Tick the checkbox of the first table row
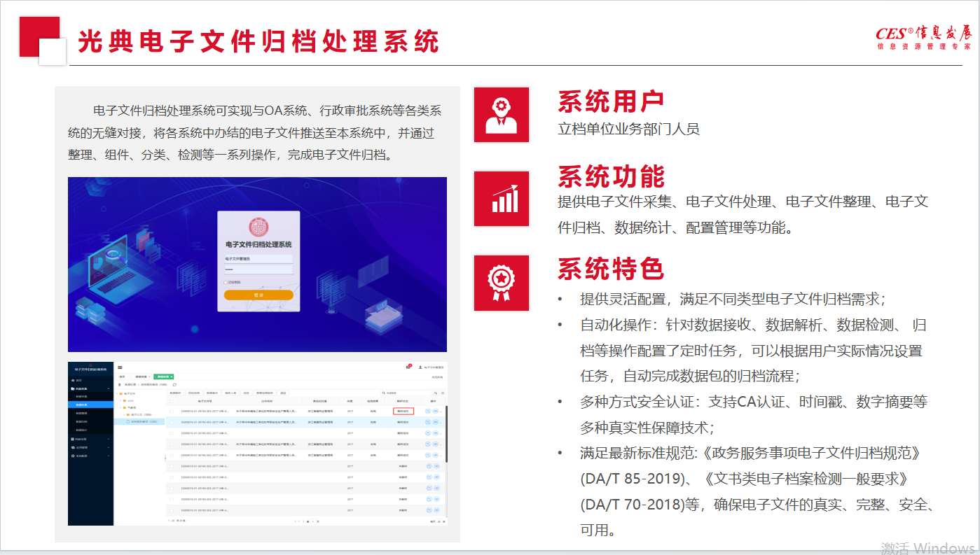Viewport: 980px width, 555px height. [x=172, y=412]
